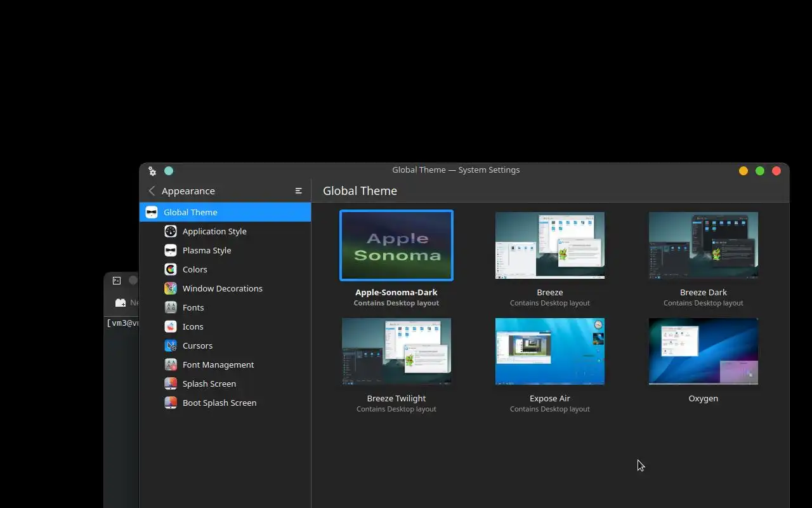Click the terminal window icon behind

click(117, 280)
